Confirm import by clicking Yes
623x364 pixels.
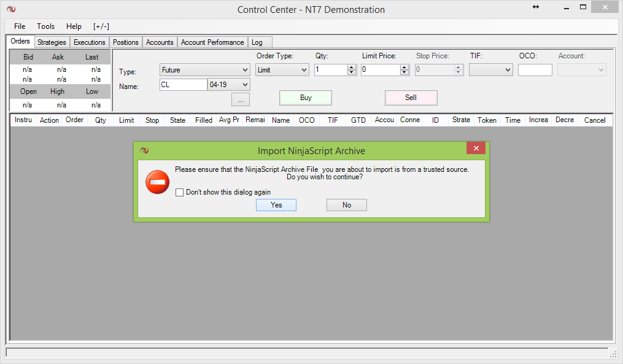276,205
